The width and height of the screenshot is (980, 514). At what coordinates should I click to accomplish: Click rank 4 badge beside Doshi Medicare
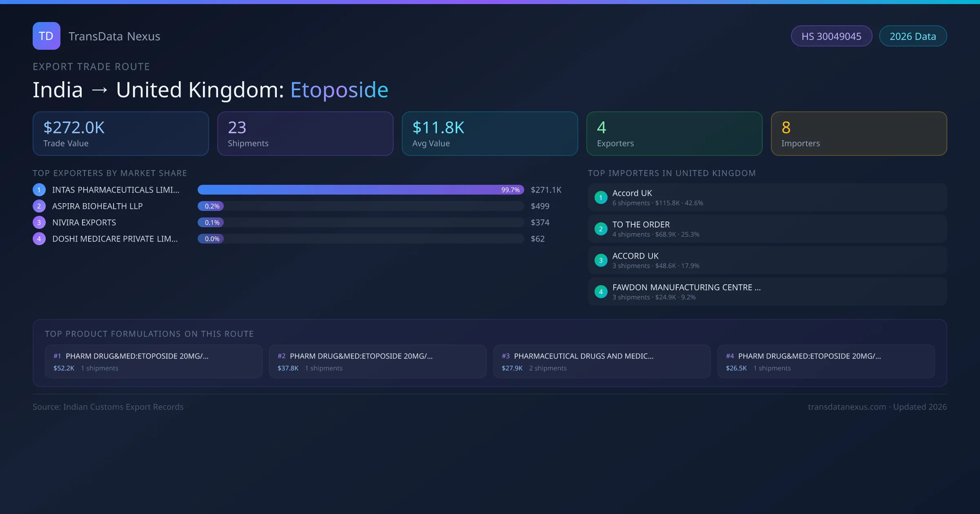(x=39, y=239)
